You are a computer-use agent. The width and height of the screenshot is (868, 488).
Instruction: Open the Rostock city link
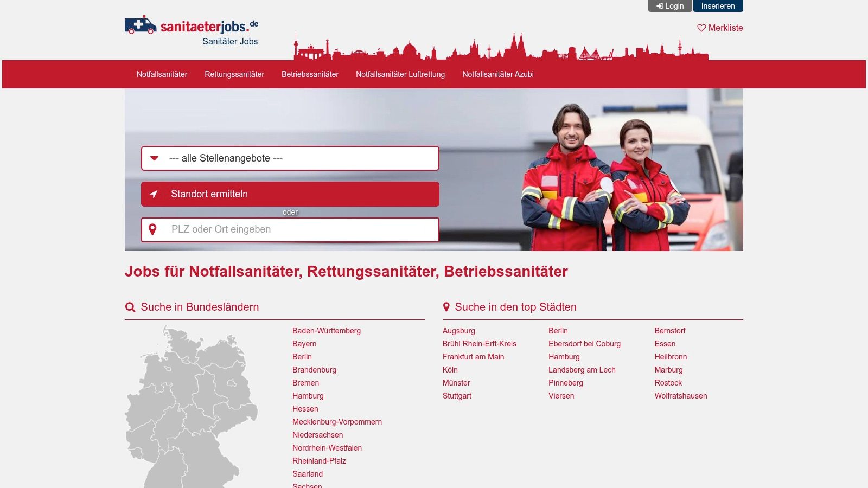(x=668, y=383)
